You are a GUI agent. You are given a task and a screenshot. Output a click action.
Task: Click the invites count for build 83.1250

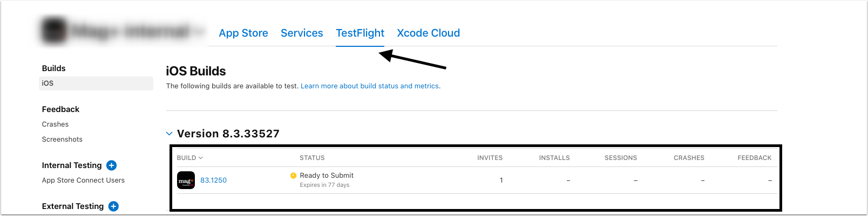(x=501, y=180)
